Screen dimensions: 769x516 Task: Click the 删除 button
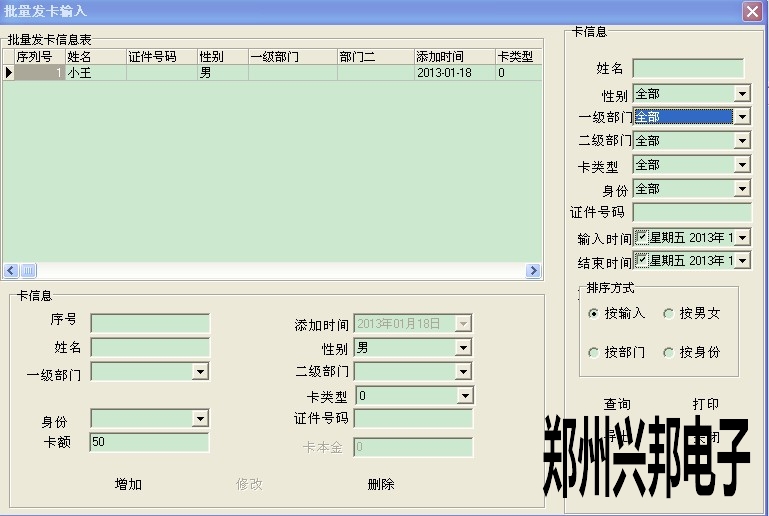click(x=381, y=485)
